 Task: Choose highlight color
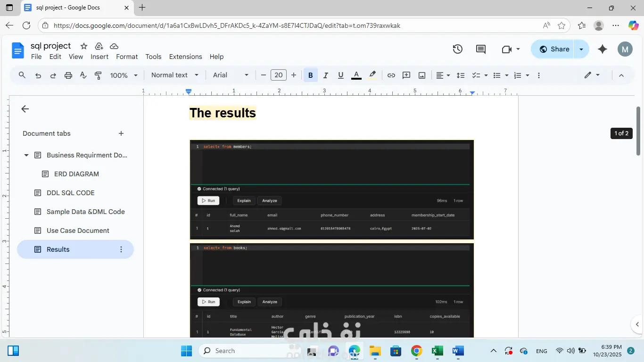(x=372, y=75)
